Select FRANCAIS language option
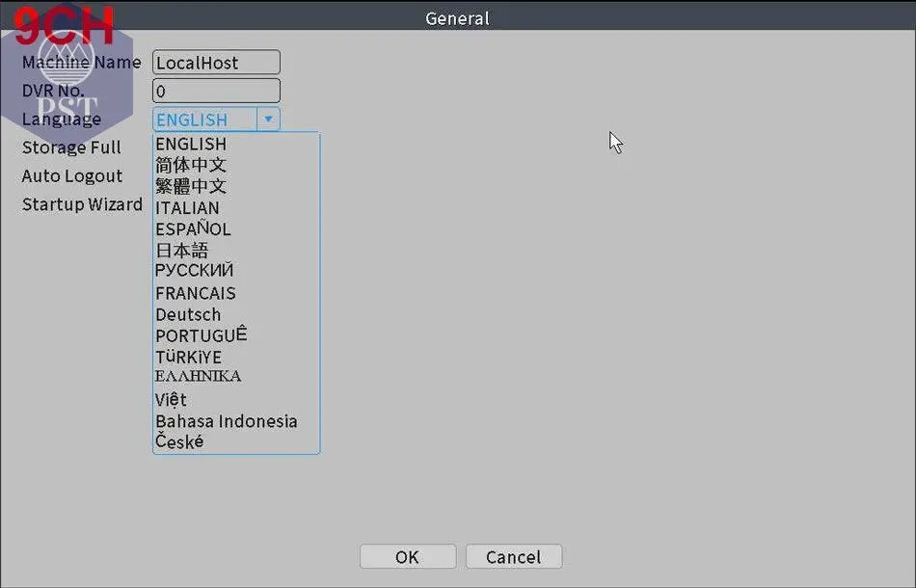916x588 pixels. tap(195, 292)
